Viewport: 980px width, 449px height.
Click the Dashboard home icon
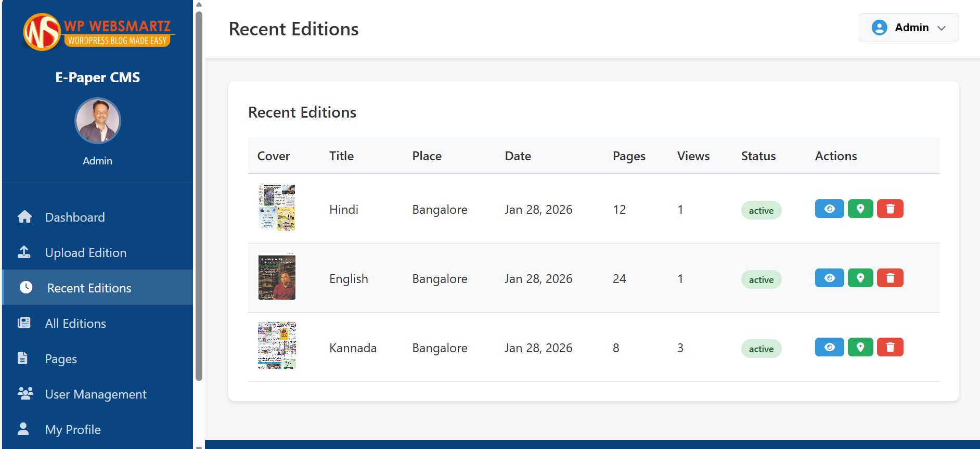pos(24,217)
